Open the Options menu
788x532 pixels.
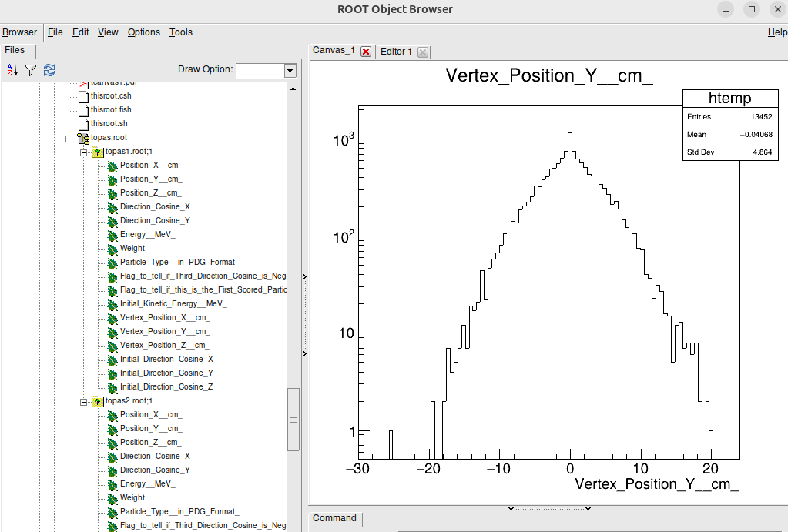coord(143,32)
